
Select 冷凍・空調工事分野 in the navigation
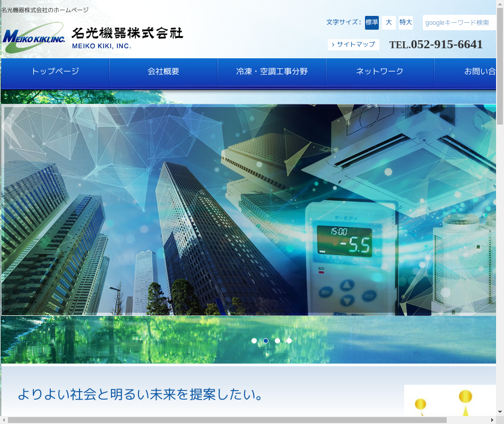point(272,72)
